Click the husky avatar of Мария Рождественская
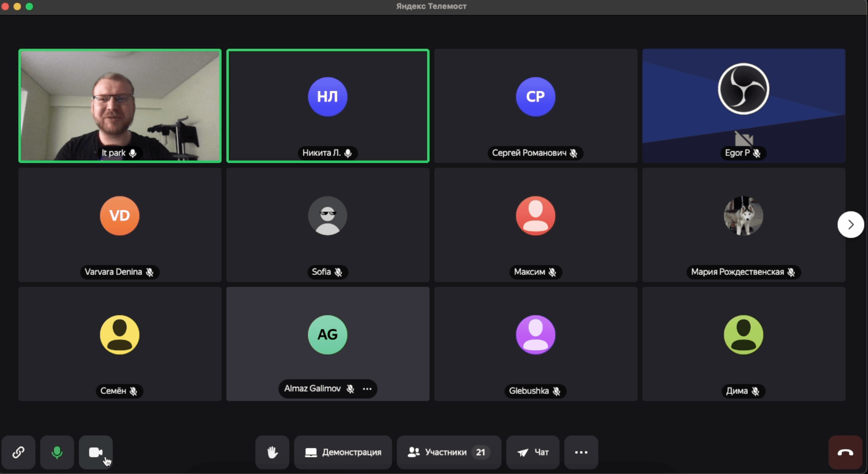The width and height of the screenshot is (868, 474). (x=743, y=216)
